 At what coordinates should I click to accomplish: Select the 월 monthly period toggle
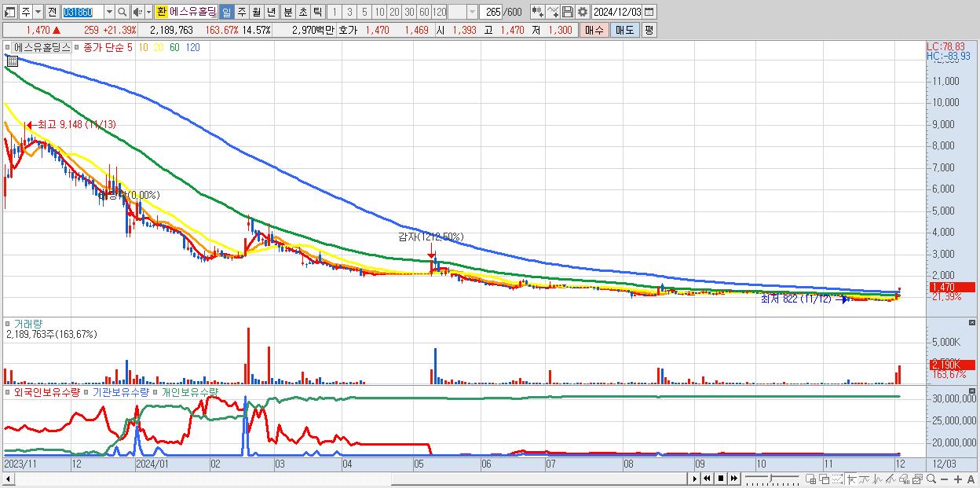click(x=256, y=12)
